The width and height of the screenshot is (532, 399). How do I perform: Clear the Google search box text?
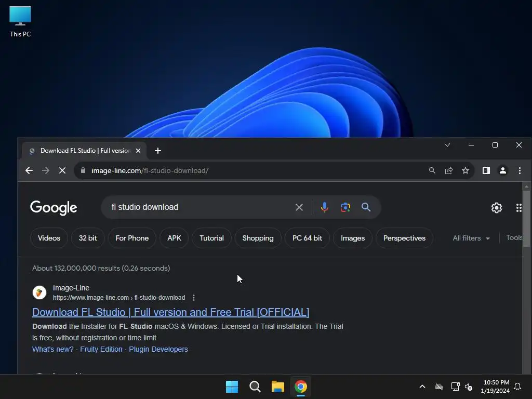coord(299,207)
